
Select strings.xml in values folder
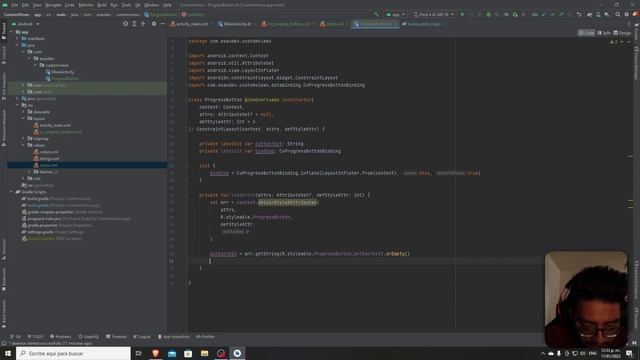(49, 158)
